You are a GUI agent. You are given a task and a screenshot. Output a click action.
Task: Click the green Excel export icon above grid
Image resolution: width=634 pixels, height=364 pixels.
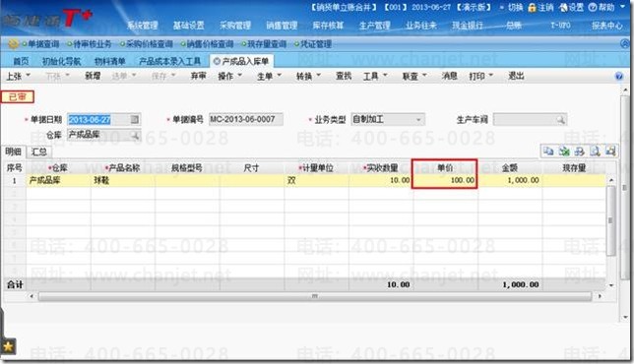pyautogui.click(x=564, y=152)
